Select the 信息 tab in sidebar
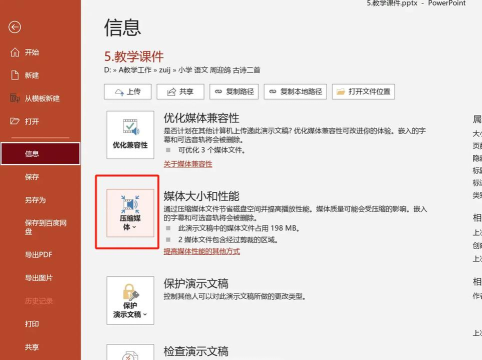Image resolution: width=482 pixels, height=360 pixels. (40, 154)
